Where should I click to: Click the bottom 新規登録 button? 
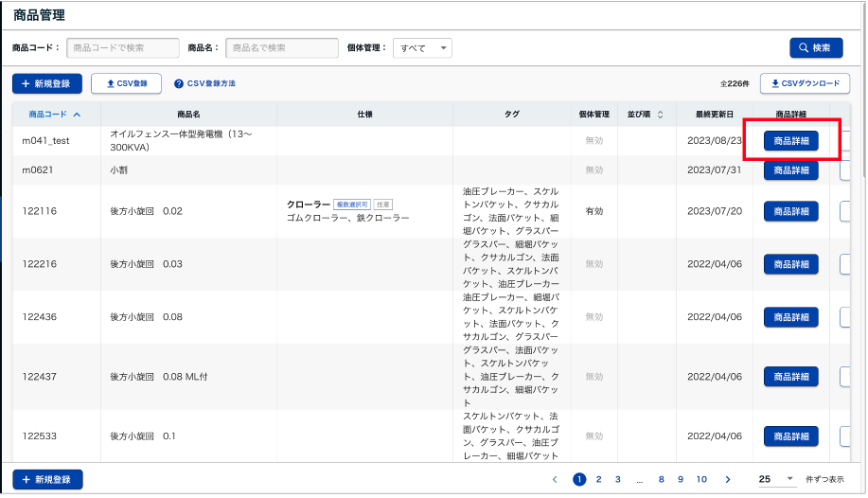pyautogui.click(x=47, y=479)
